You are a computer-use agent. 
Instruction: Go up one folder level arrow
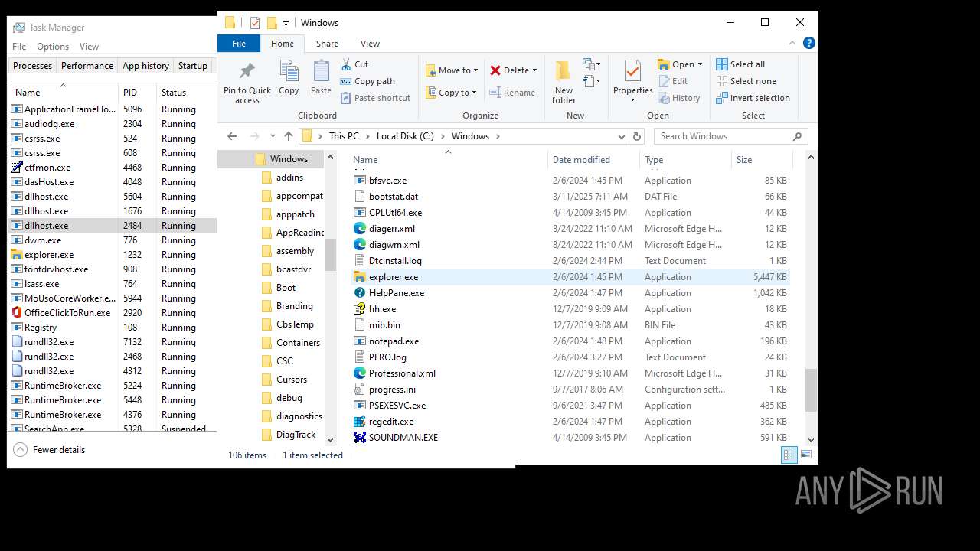288,136
